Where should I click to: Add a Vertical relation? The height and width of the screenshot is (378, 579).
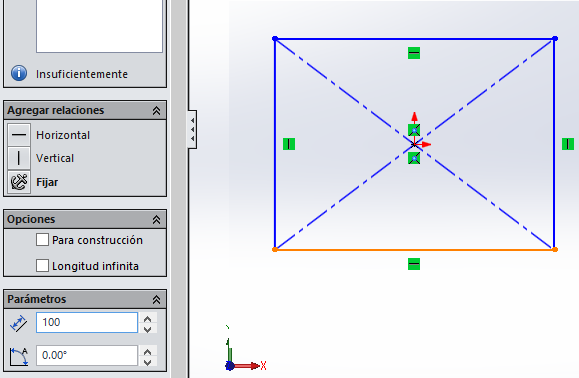click(55, 158)
